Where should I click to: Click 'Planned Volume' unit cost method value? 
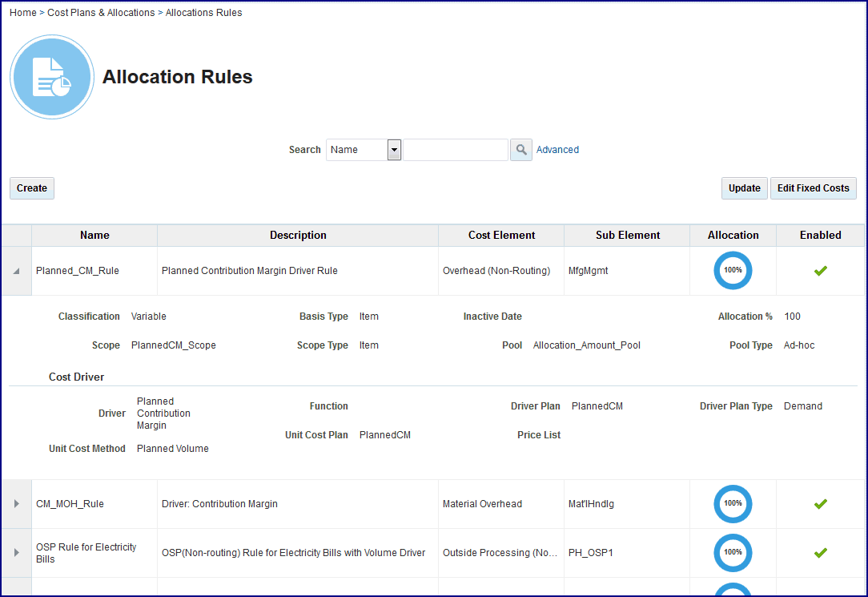pyautogui.click(x=173, y=449)
